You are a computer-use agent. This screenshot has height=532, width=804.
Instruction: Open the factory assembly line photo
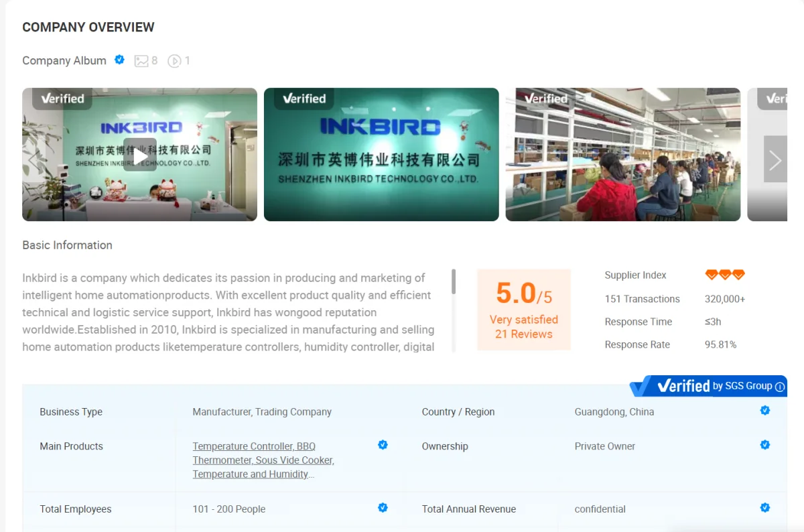pyautogui.click(x=623, y=154)
